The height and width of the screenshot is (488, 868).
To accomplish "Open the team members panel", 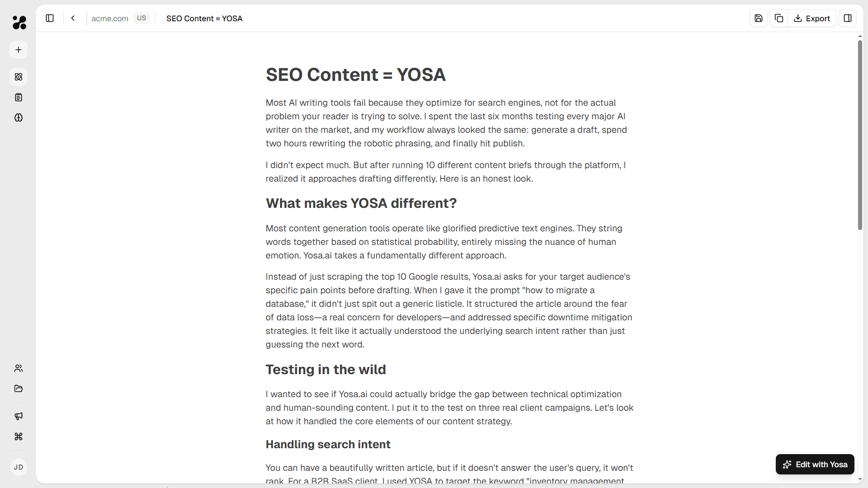I will point(19,368).
